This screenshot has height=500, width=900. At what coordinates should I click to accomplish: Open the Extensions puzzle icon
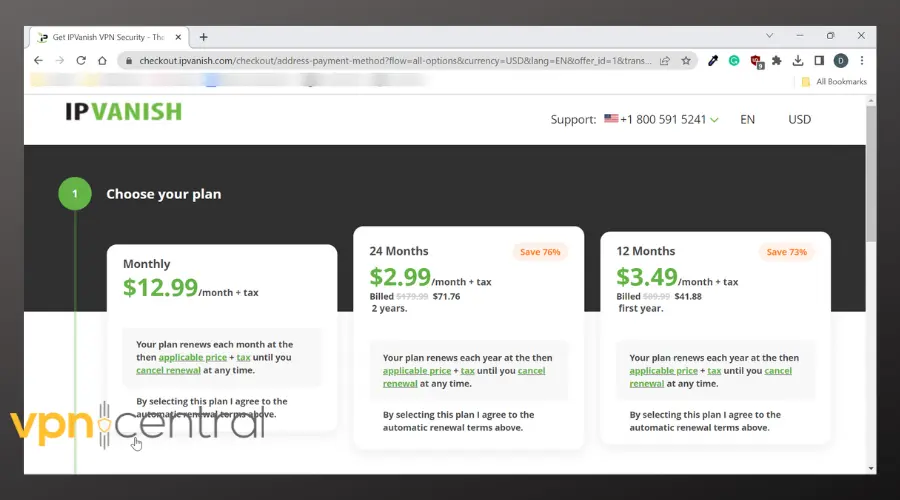tap(777, 60)
